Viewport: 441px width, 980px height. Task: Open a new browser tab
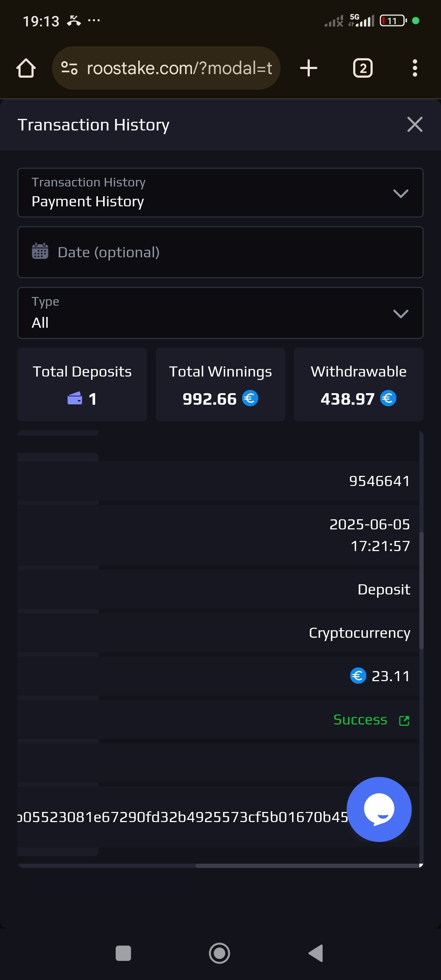tap(308, 68)
